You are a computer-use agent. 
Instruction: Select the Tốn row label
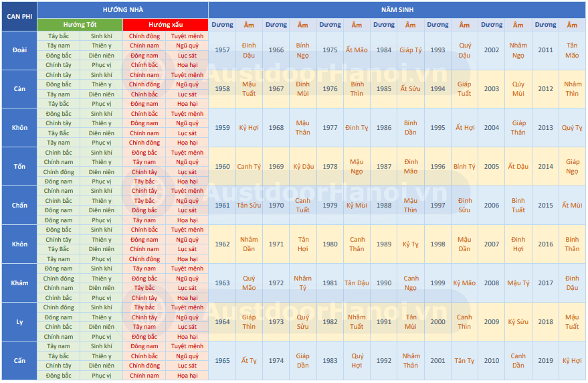point(19,167)
